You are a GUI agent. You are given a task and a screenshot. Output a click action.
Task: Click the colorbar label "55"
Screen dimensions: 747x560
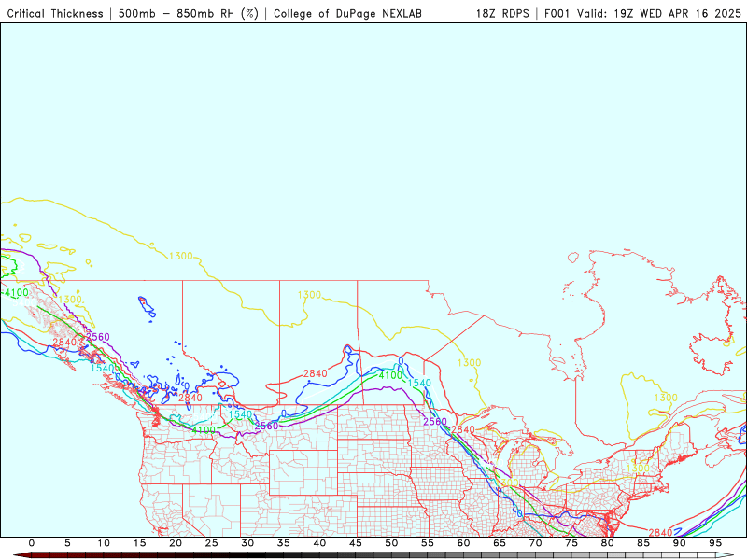pos(428,543)
